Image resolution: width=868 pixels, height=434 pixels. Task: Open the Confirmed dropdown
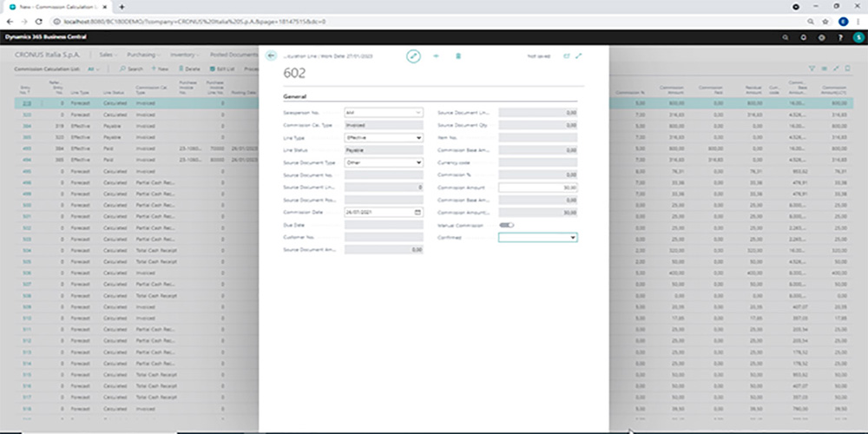point(573,237)
